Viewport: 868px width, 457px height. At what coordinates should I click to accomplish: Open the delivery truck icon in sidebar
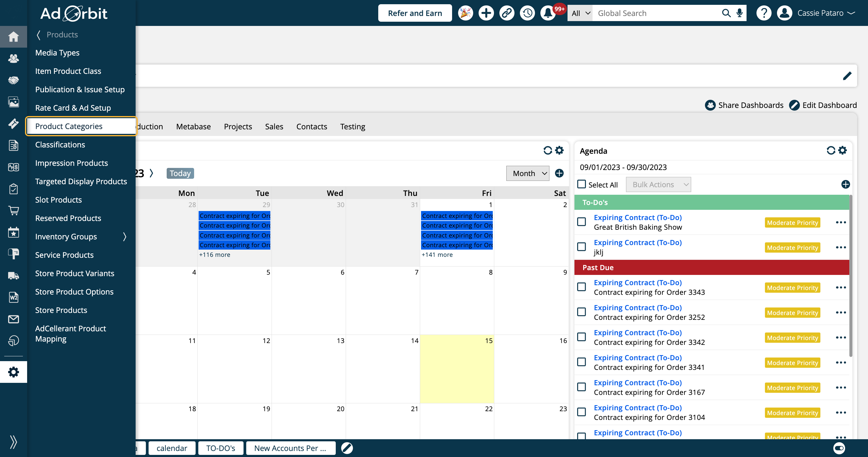click(x=14, y=276)
